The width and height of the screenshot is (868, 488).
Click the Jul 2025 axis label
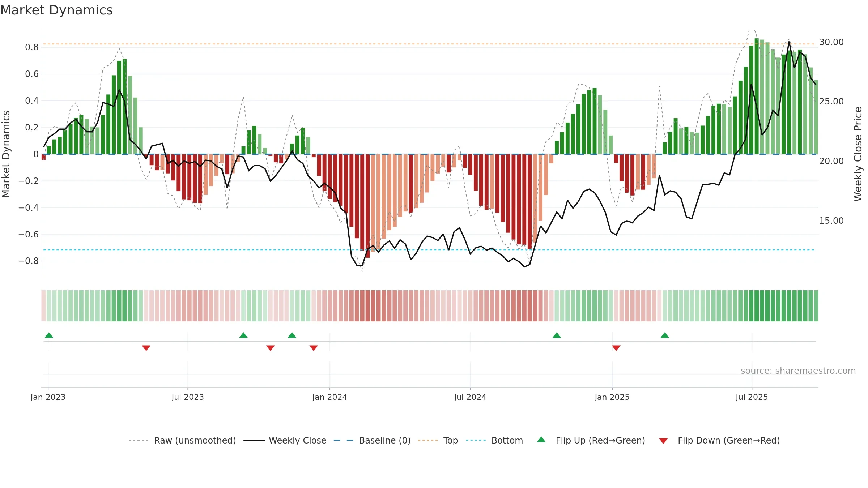pos(752,397)
